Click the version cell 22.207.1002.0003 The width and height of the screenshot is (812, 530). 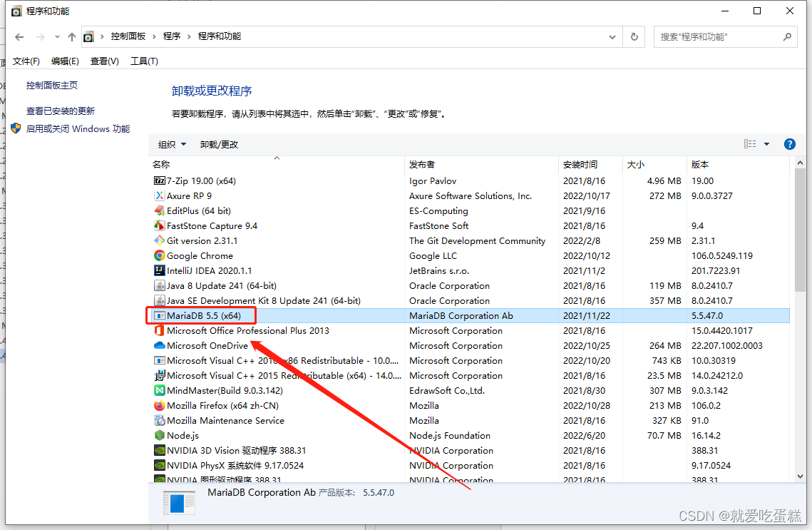pos(727,345)
